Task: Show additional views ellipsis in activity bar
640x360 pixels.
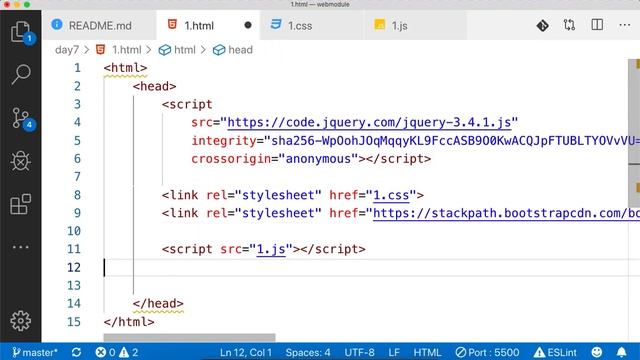Action: pyautogui.click(x=20, y=247)
